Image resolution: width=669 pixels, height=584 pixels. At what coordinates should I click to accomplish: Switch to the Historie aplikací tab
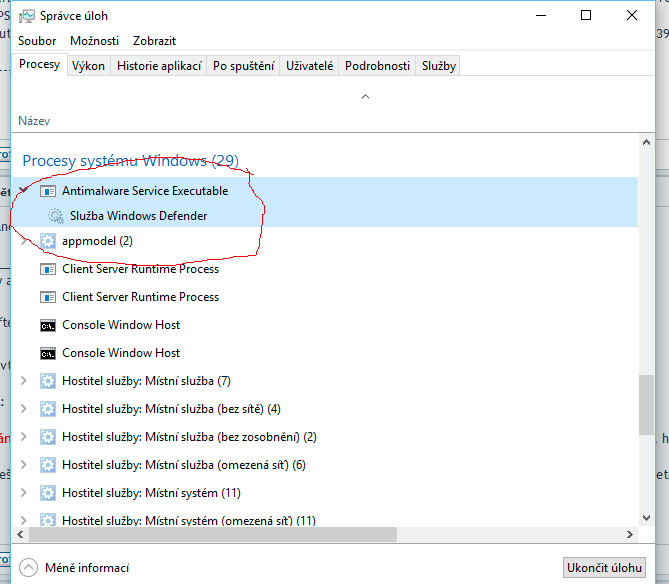point(159,66)
